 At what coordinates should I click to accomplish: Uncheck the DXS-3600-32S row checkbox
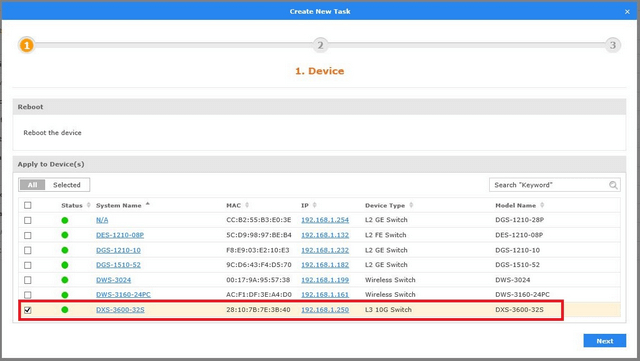[x=28, y=310]
